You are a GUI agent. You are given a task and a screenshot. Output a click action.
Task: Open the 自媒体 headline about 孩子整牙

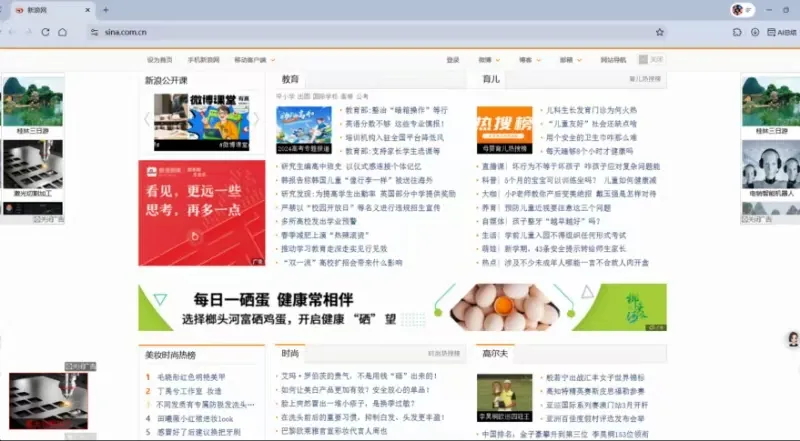tap(541, 222)
